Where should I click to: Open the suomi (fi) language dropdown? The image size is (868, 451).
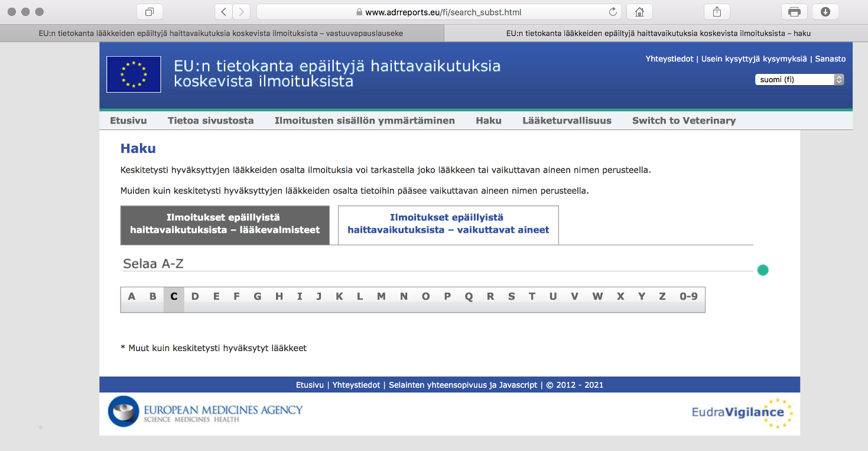tap(799, 79)
